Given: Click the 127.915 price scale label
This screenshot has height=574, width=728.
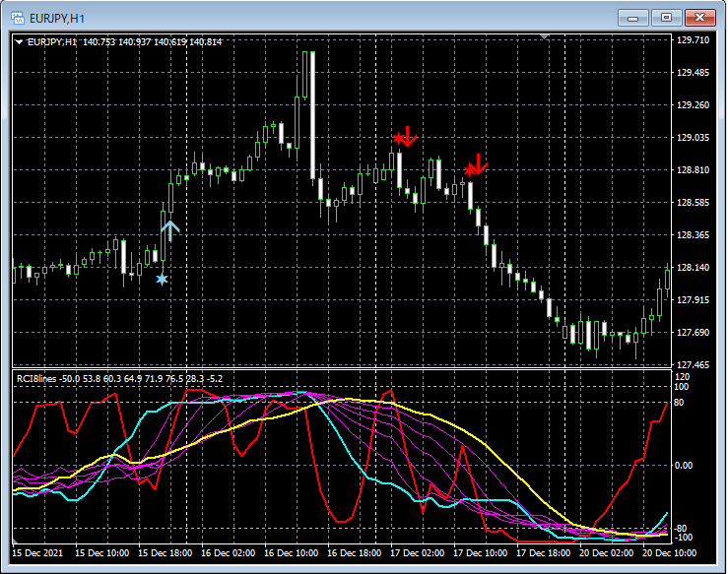Looking at the screenshot, I should 694,299.
